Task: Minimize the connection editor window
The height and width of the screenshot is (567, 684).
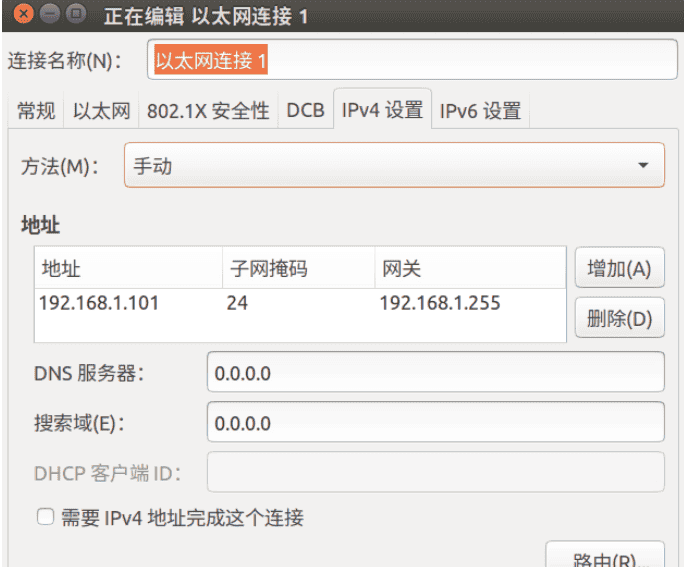Action: (50, 14)
